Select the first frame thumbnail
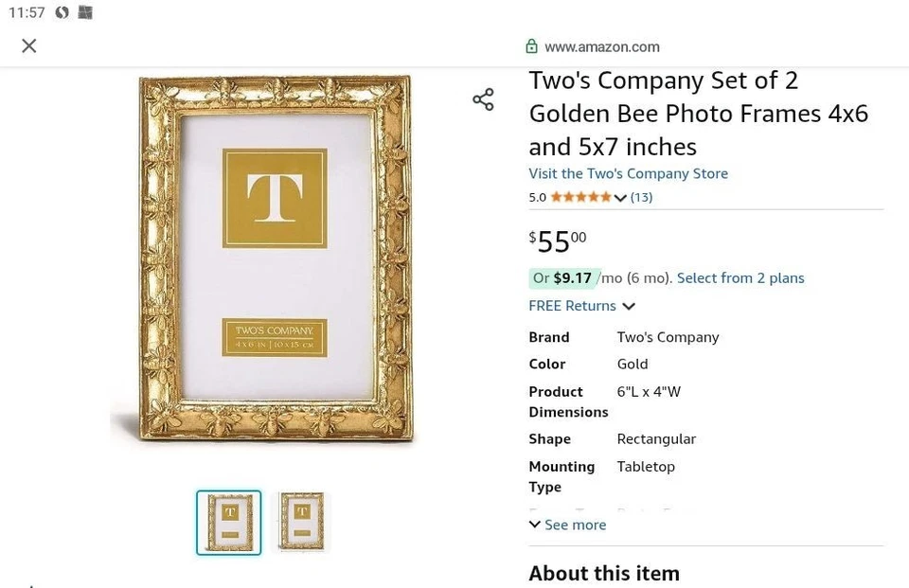Viewport: 909px width, 588px height. tap(228, 523)
